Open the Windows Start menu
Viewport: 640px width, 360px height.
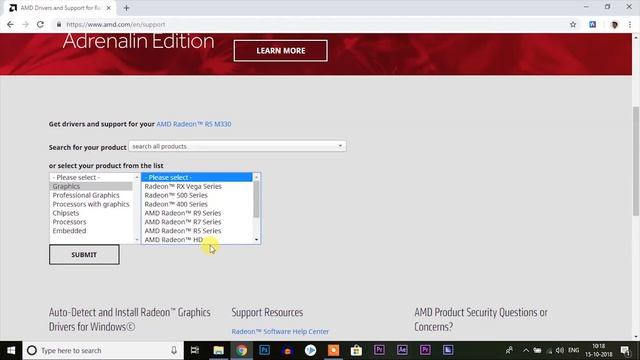[11, 350]
